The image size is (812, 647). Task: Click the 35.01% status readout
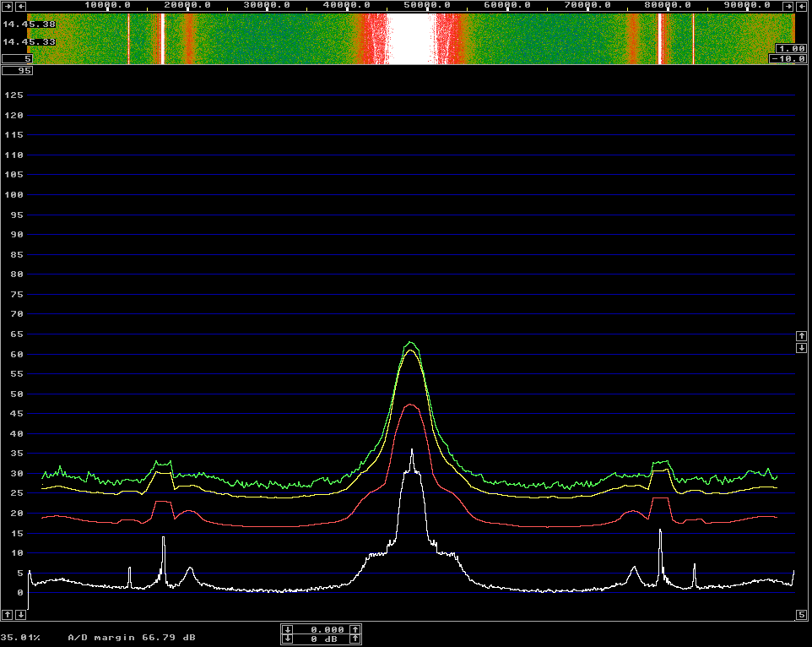(x=20, y=637)
